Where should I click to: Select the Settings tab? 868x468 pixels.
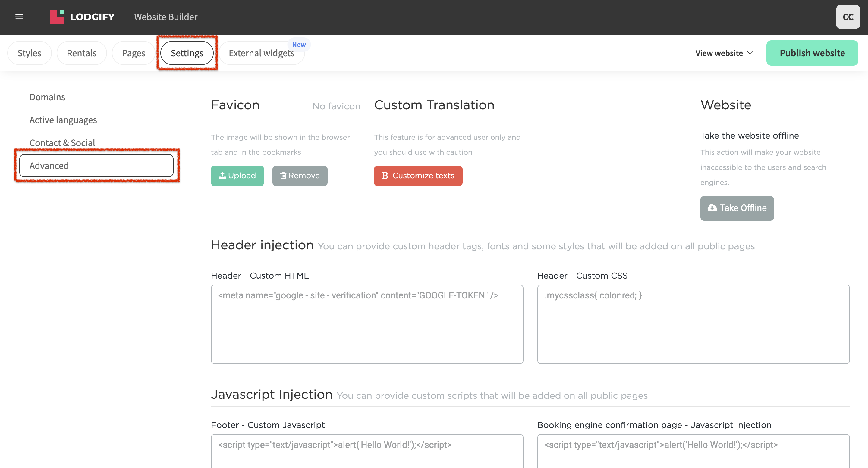[187, 53]
